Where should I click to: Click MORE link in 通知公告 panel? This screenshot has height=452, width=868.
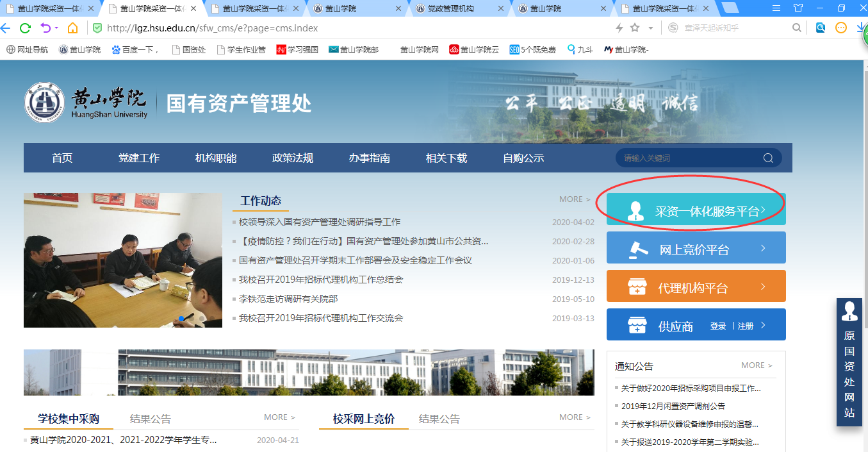757,365
